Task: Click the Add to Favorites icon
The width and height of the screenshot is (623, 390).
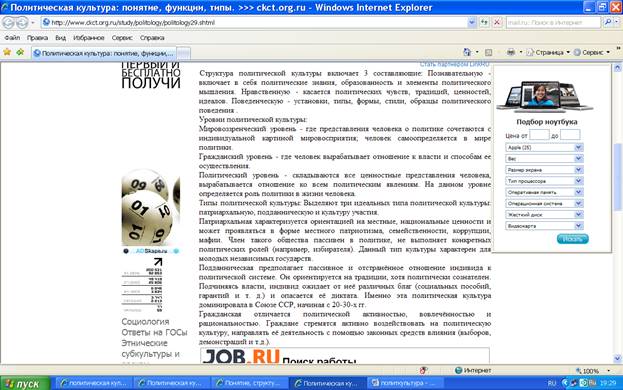Action: pyautogui.click(x=20, y=52)
